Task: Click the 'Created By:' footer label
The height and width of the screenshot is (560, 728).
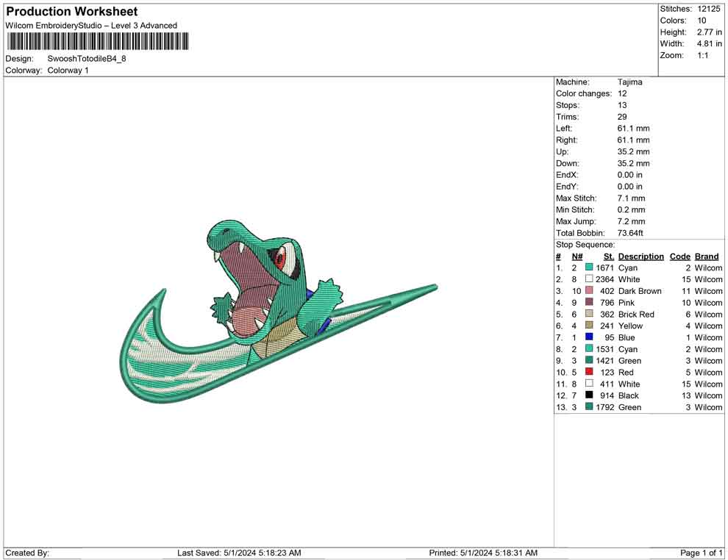Action: point(27,553)
